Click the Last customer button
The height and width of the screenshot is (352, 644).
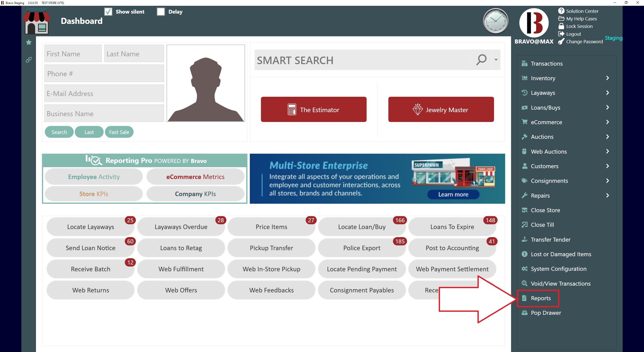(89, 132)
